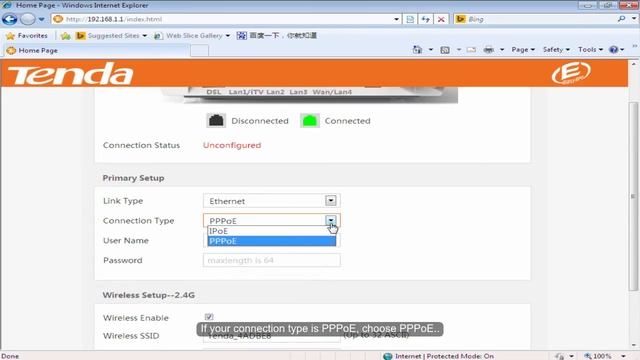Open search provider dropdown arrow
The width and height of the screenshot is (640, 360).
tap(634, 19)
